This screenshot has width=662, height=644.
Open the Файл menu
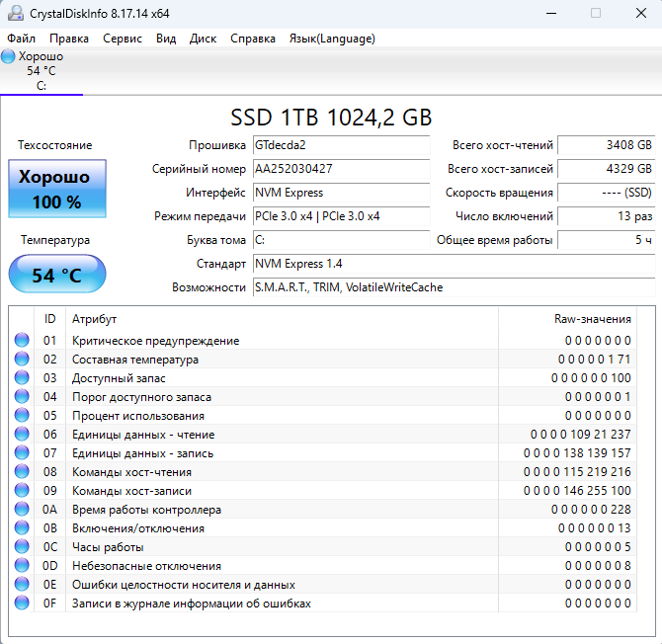pos(21,39)
